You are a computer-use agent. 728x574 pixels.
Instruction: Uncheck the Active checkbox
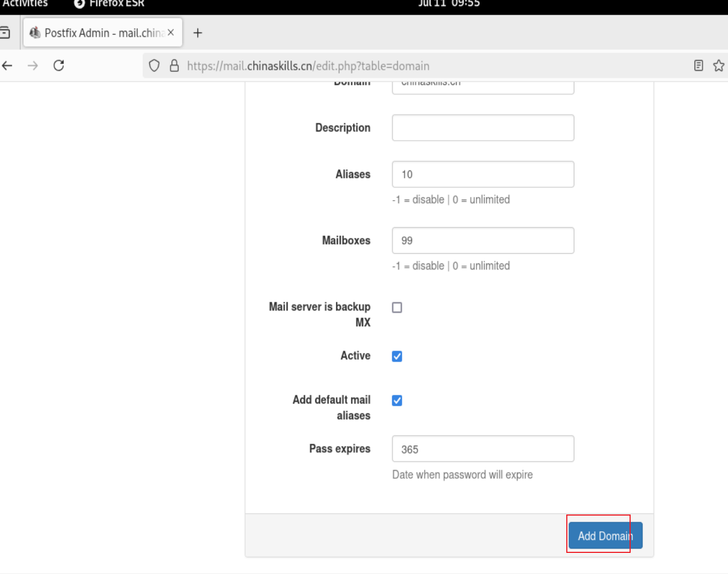(x=397, y=357)
